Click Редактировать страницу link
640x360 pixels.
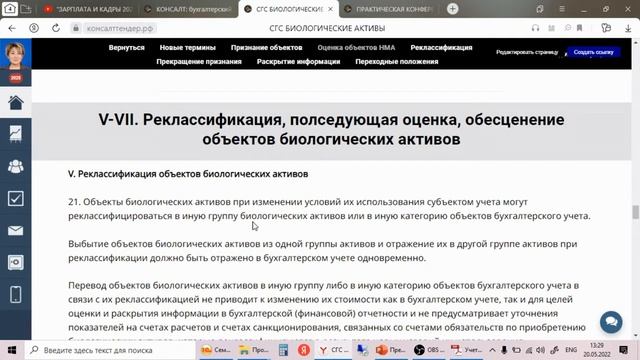(x=527, y=52)
